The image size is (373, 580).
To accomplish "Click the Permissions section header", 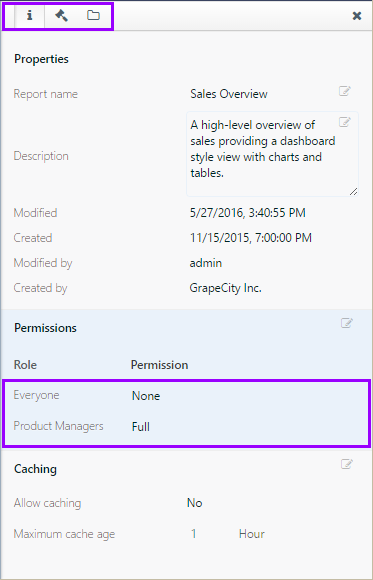I will click(45, 328).
